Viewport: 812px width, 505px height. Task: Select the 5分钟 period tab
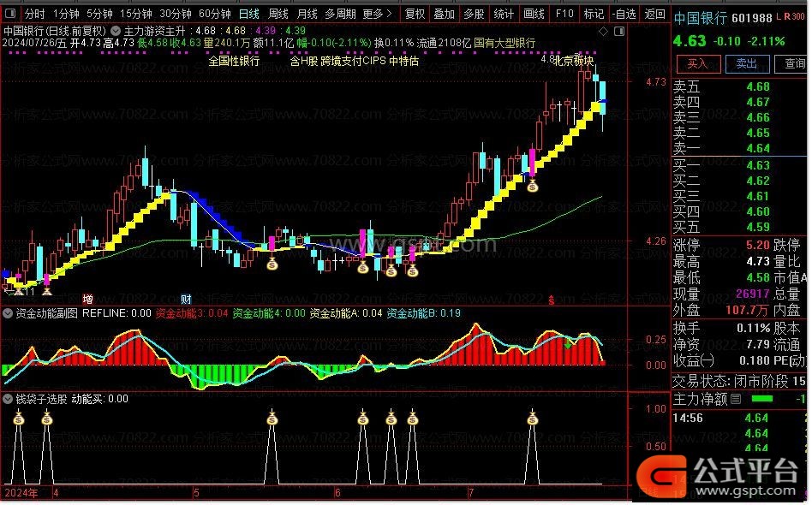[x=99, y=14]
